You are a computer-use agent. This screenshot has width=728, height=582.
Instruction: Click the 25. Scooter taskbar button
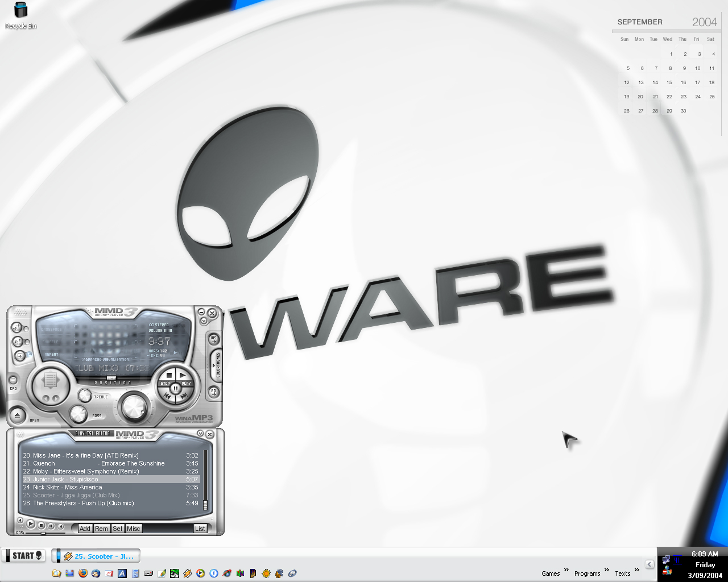coord(96,556)
